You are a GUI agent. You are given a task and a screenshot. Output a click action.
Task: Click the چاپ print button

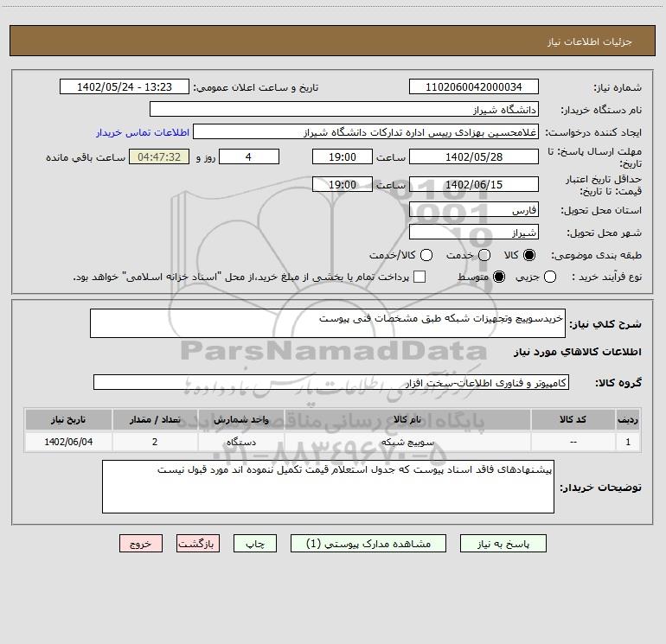click(x=255, y=544)
